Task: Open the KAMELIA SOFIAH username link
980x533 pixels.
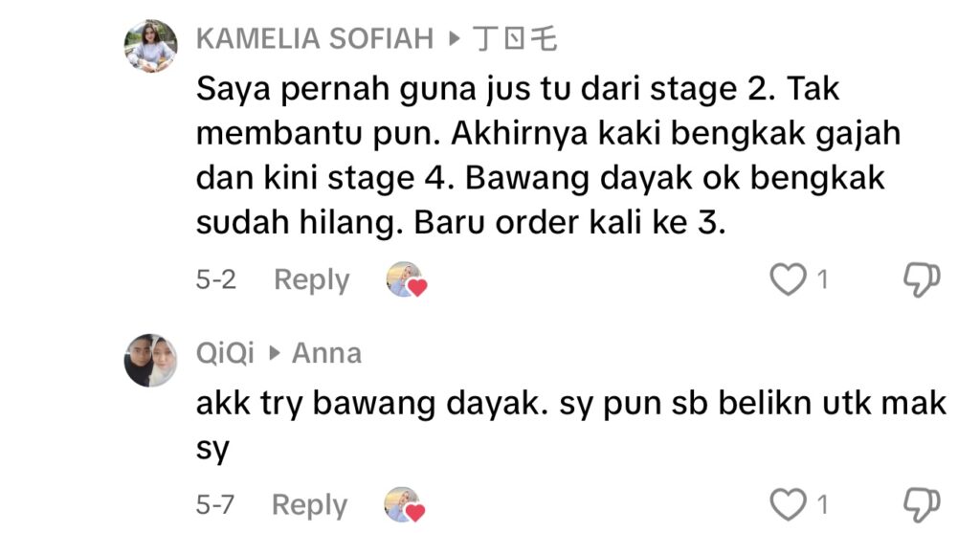Action: coord(316,39)
